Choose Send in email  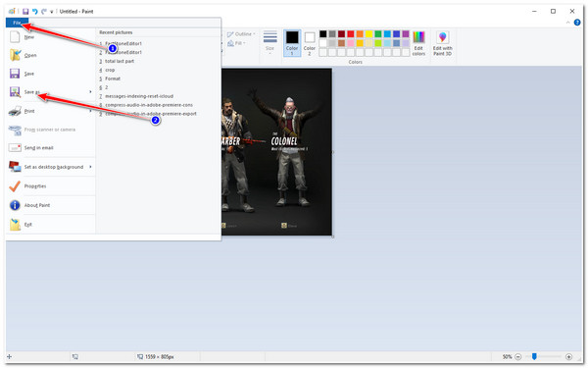[51, 148]
